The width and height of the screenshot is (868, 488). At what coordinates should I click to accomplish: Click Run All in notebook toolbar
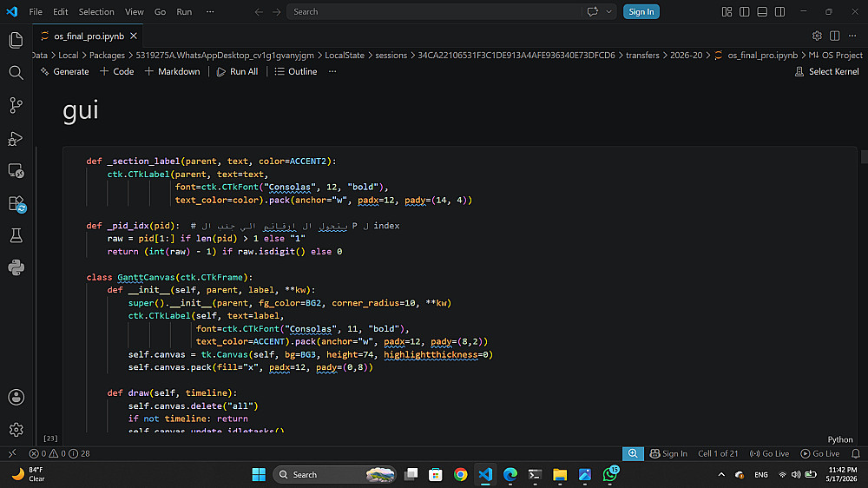click(237, 71)
